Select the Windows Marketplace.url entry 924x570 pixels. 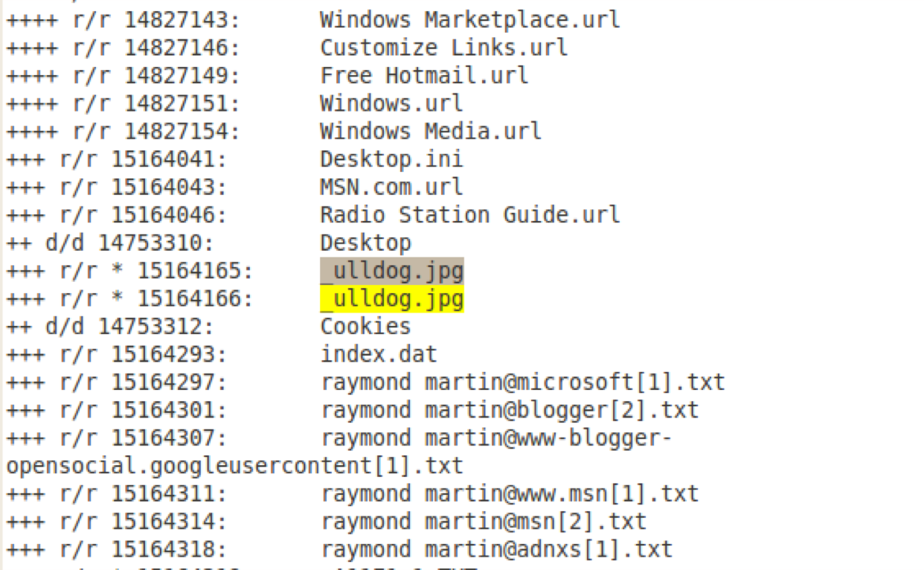[469, 19]
